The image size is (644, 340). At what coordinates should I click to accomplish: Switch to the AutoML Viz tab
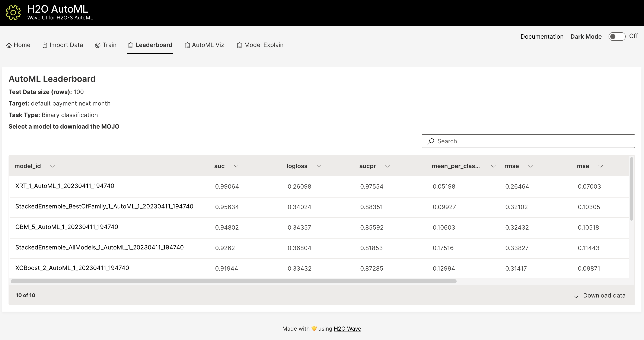click(x=208, y=45)
